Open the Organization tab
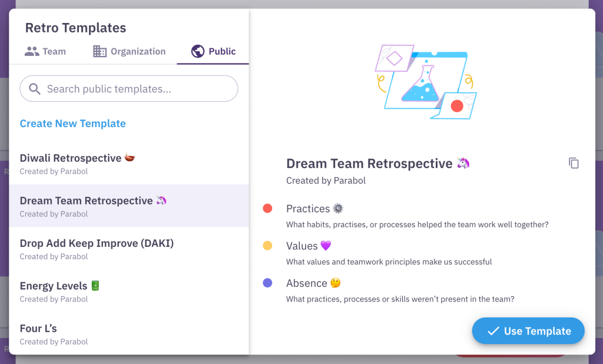 pos(130,51)
